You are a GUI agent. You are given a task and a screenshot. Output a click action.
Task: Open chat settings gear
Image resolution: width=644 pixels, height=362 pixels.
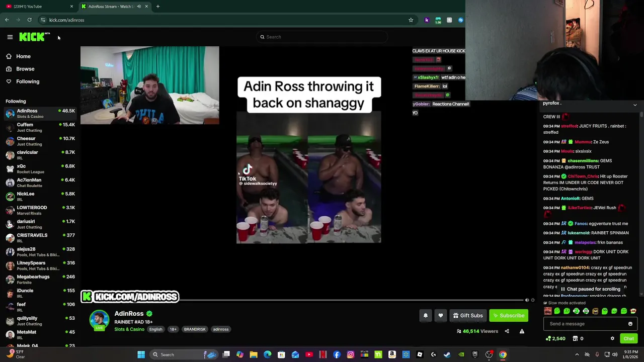612,338
